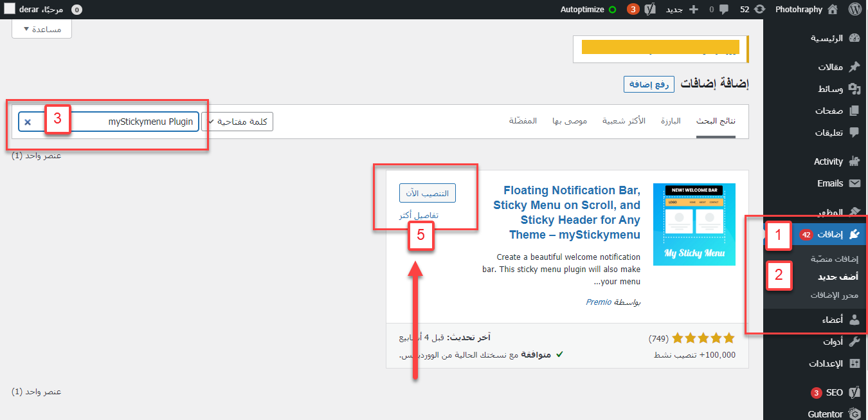Click the five star plugin rating
This screenshot has width=868, height=420.
pos(703,338)
